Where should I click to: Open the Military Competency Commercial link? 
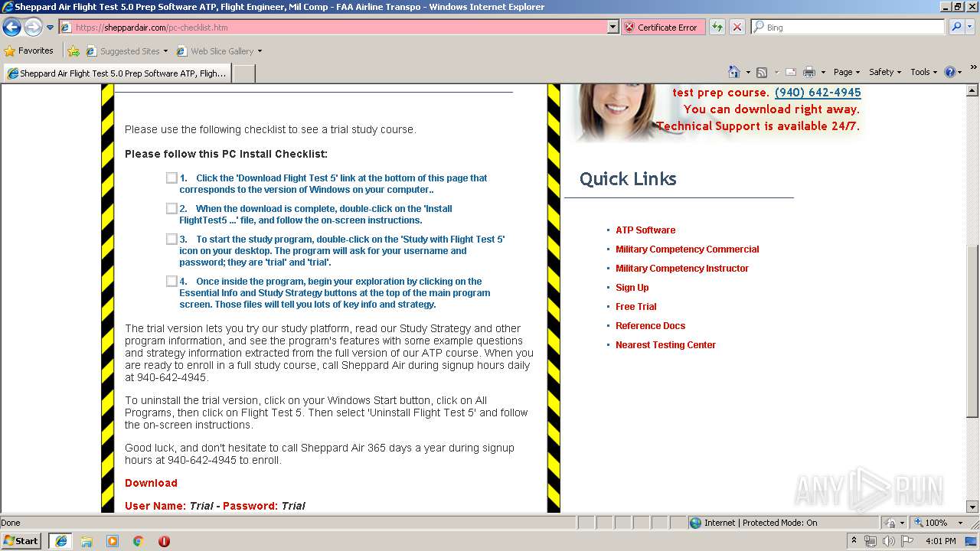click(x=688, y=249)
